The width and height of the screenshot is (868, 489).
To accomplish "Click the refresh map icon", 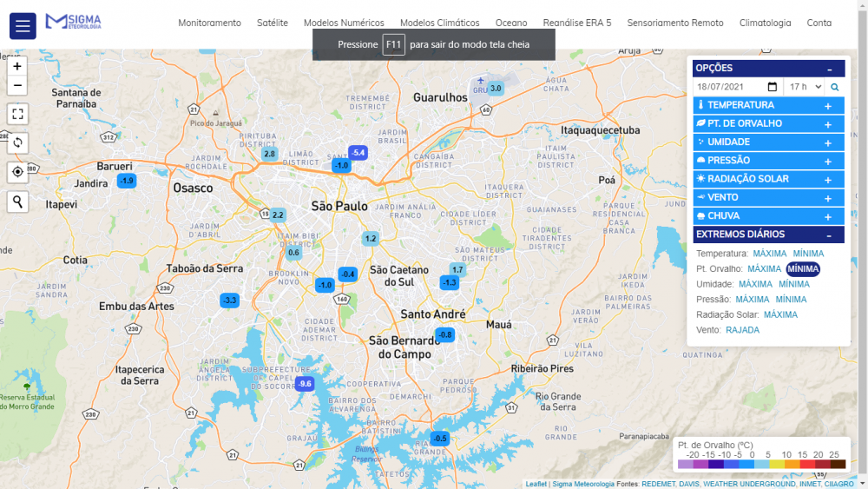I will [17, 142].
